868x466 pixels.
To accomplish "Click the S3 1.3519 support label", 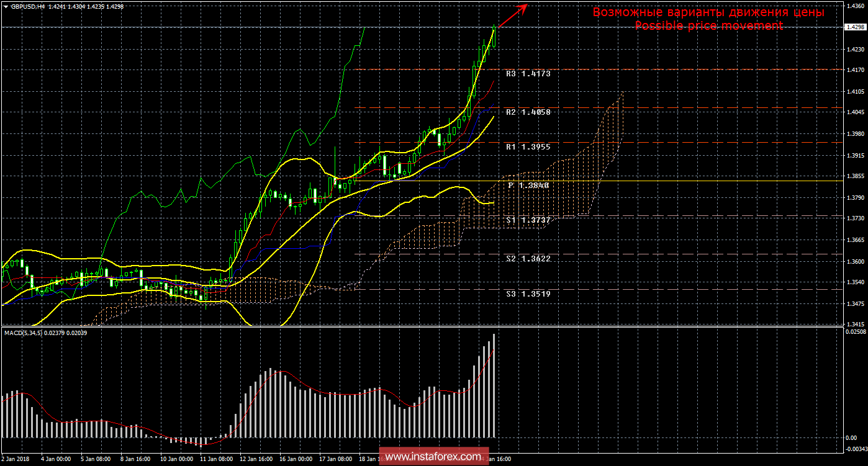I will (x=528, y=293).
